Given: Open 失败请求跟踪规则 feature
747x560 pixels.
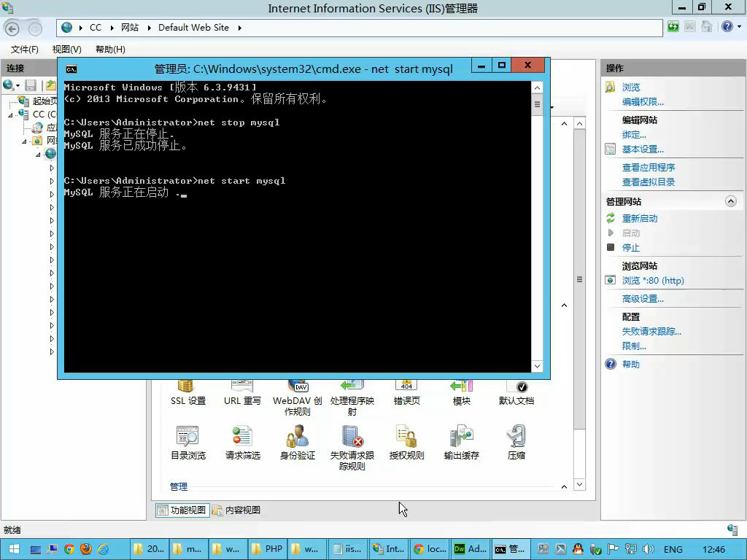Looking at the screenshot, I should [352, 448].
